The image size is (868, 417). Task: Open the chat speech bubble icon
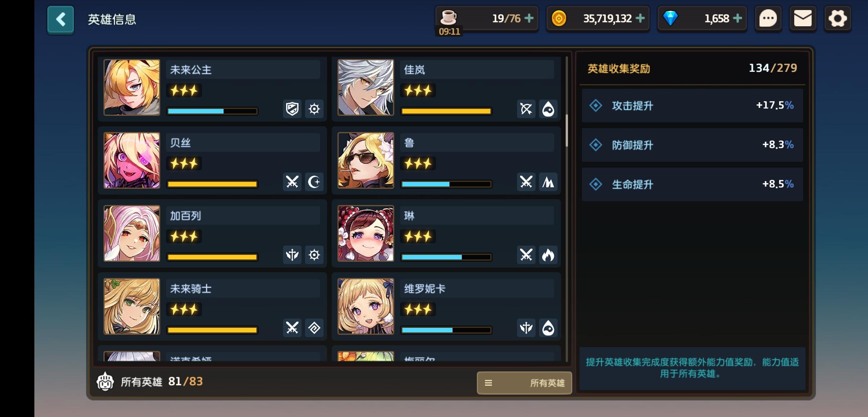click(768, 19)
